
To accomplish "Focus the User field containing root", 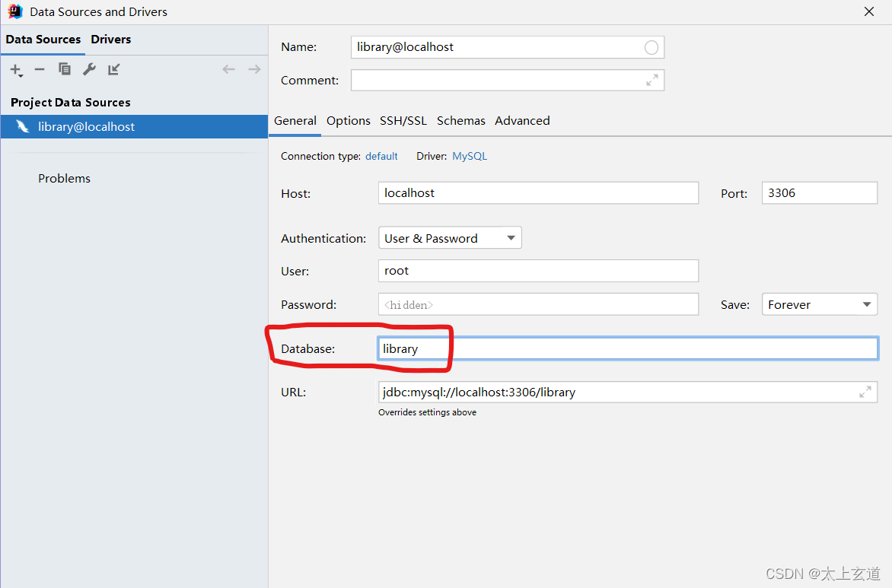I will (x=538, y=271).
